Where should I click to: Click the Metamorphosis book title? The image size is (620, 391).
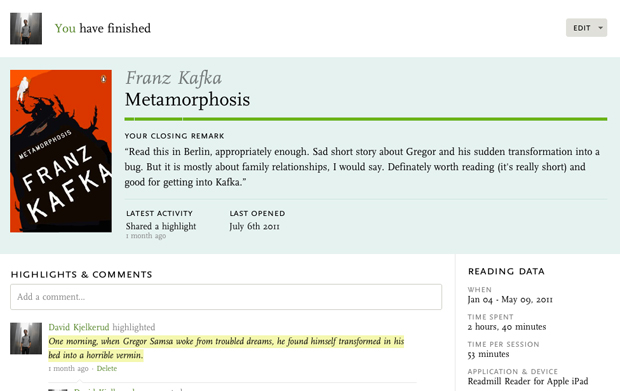pos(187,99)
